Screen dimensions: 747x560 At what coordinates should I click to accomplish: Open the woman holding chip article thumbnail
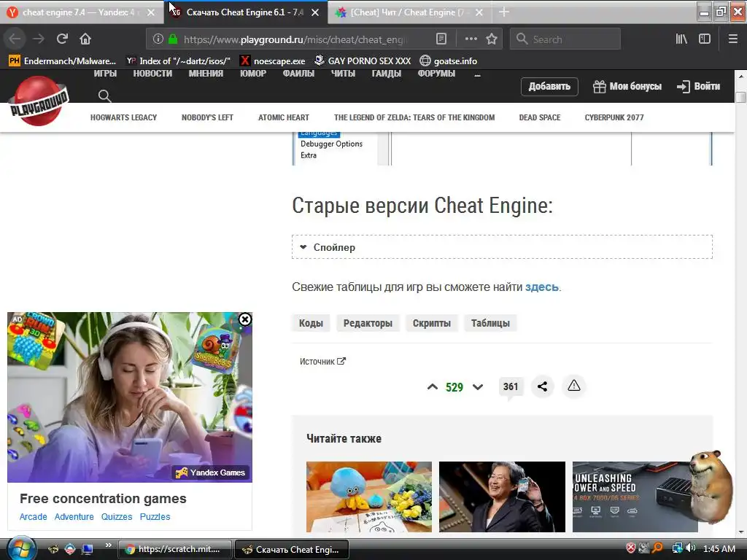point(502,497)
